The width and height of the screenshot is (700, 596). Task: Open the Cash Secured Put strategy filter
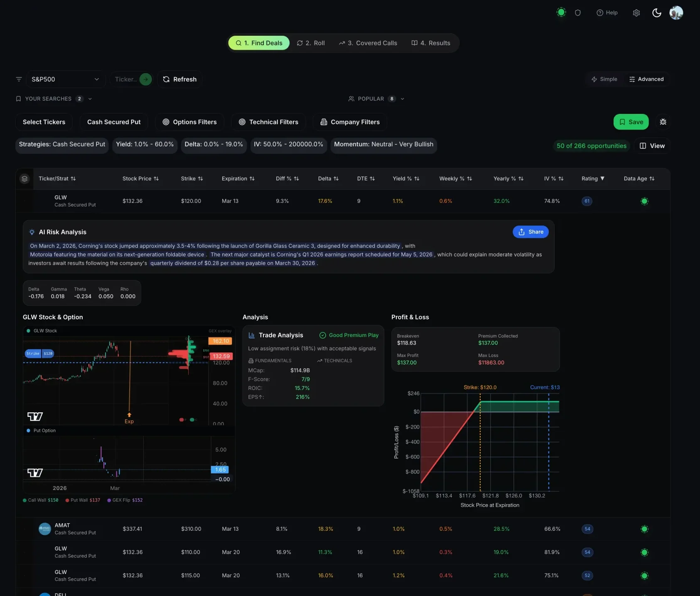(114, 122)
